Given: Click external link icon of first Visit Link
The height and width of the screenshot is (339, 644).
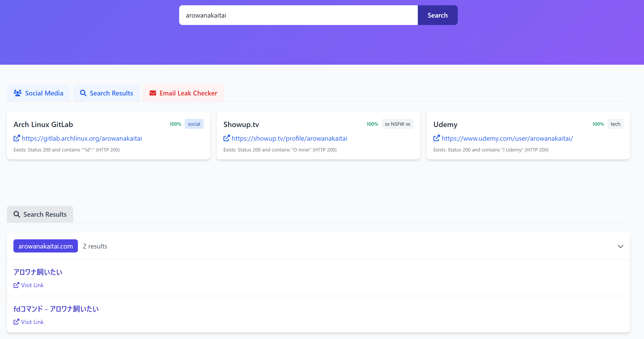Looking at the screenshot, I should pos(16,285).
